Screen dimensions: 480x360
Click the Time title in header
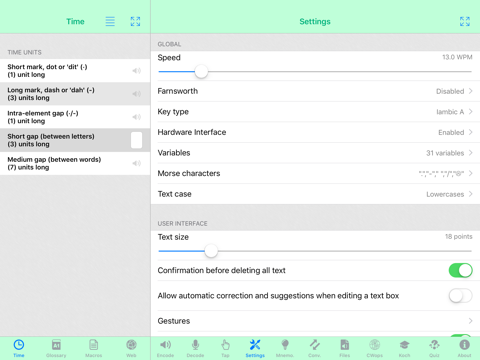pyautogui.click(x=75, y=22)
